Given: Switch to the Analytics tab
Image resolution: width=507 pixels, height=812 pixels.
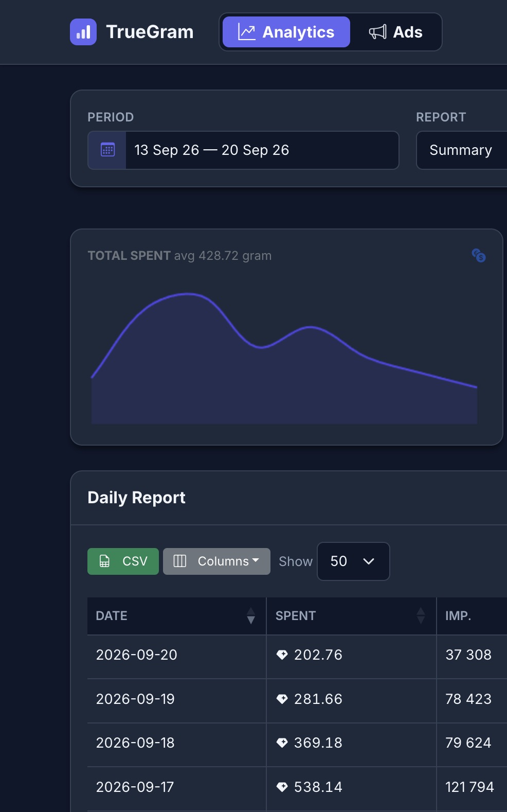Looking at the screenshot, I should point(286,32).
